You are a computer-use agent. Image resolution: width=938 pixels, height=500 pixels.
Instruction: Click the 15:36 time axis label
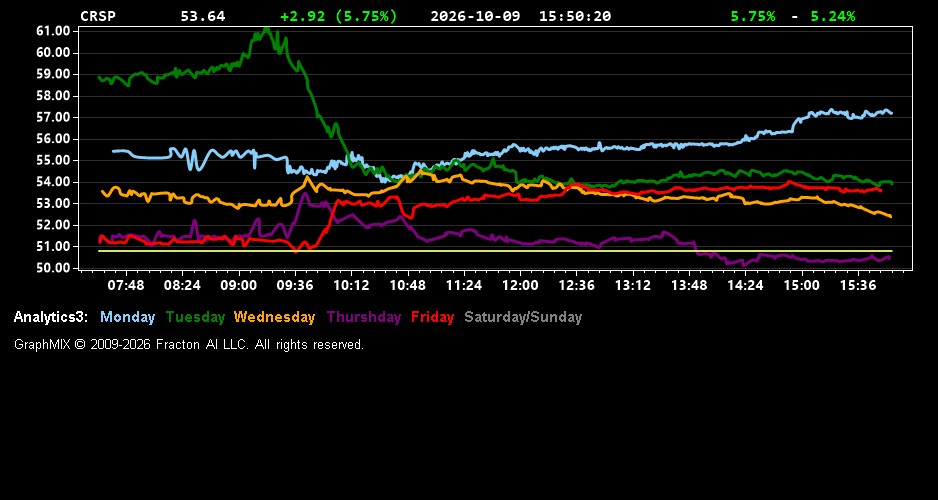click(858, 285)
